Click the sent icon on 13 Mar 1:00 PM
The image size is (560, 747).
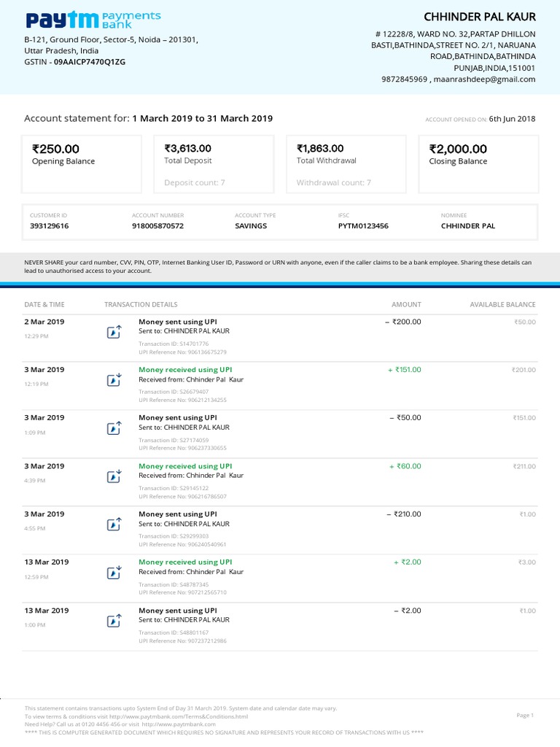pos(114,621)
